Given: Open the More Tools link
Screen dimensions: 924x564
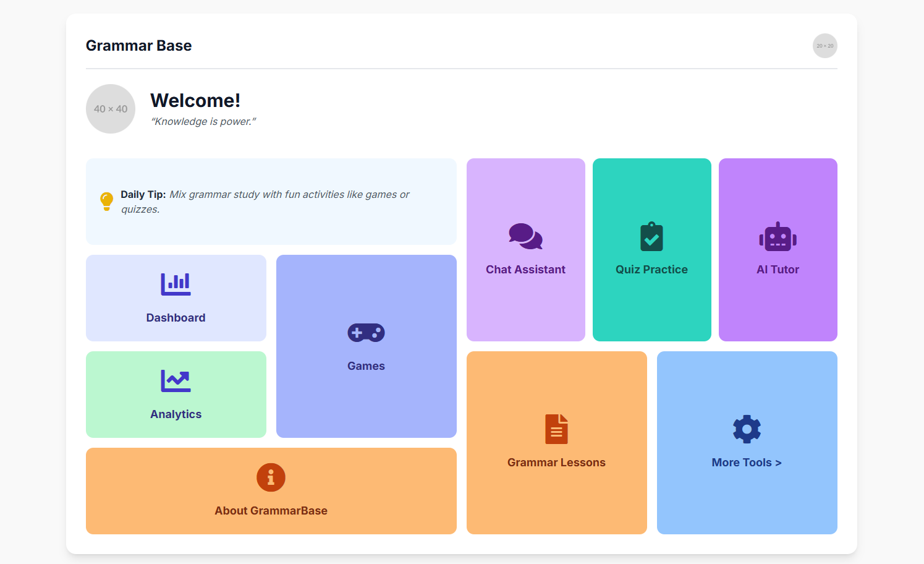Looking at the screenshot, I should 747,462.
